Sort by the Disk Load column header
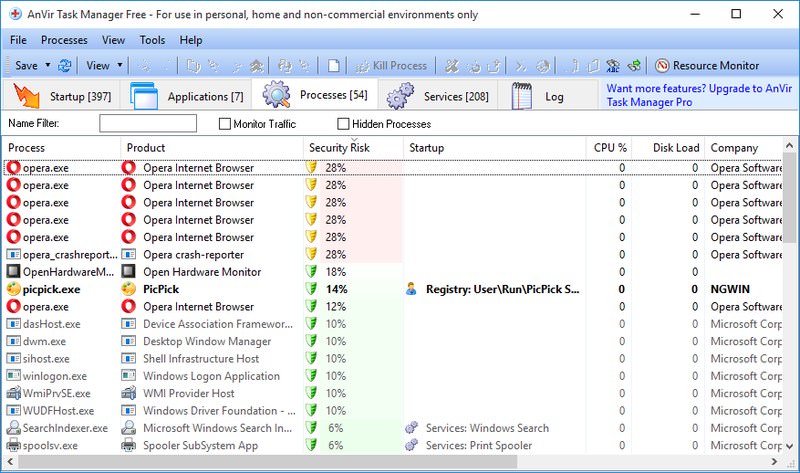Screen dimensions: 800x473 click(668, 147)
